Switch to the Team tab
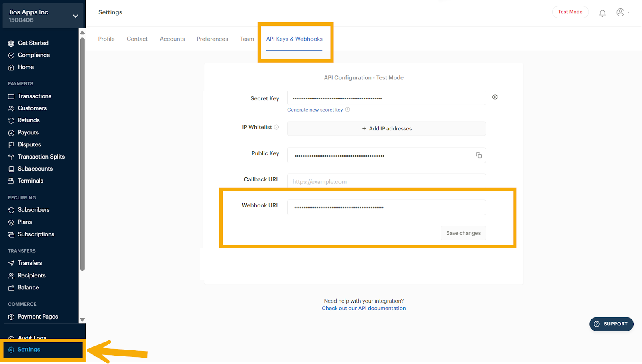The width and height of the screenshot is (642, 364). click(x=247, y=39)
